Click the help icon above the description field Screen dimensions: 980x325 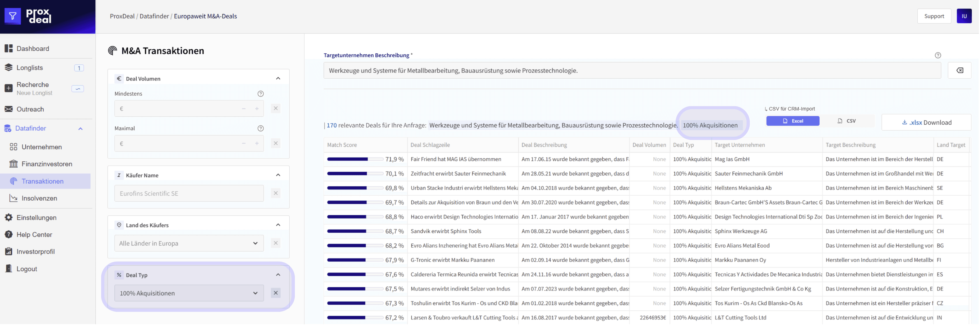point(938,55)
